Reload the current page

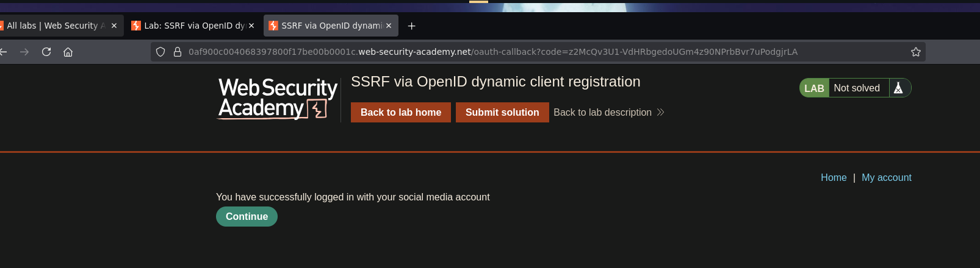46,52
